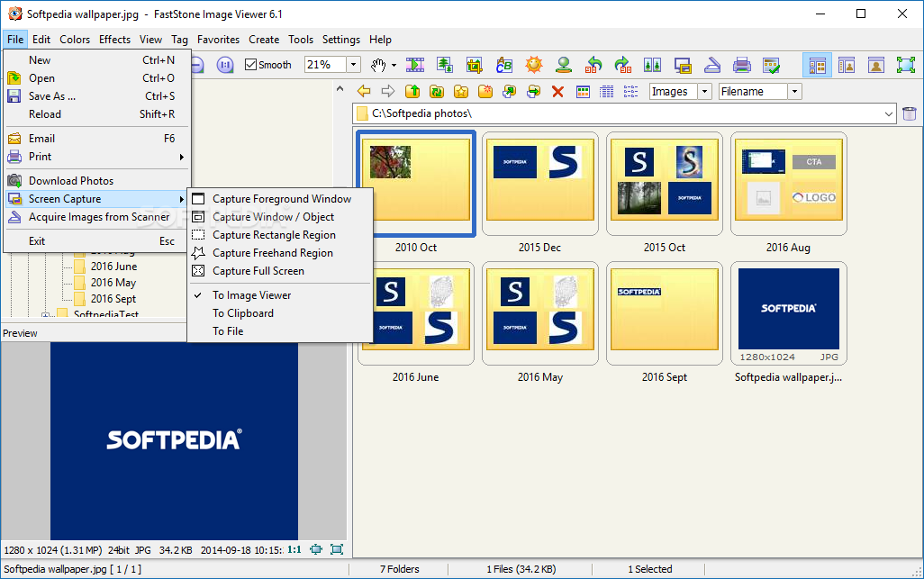Refresh the folder view icon
Viewport: 924px width, 579px height.
437,91
